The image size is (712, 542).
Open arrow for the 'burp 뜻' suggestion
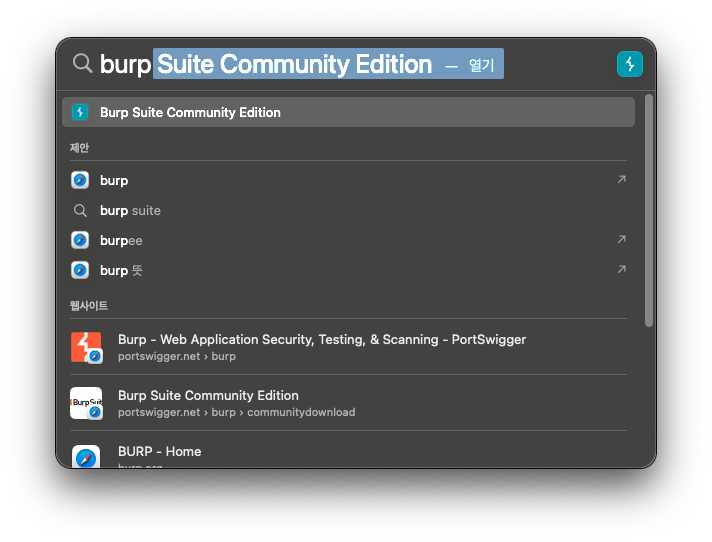[621, 270]
